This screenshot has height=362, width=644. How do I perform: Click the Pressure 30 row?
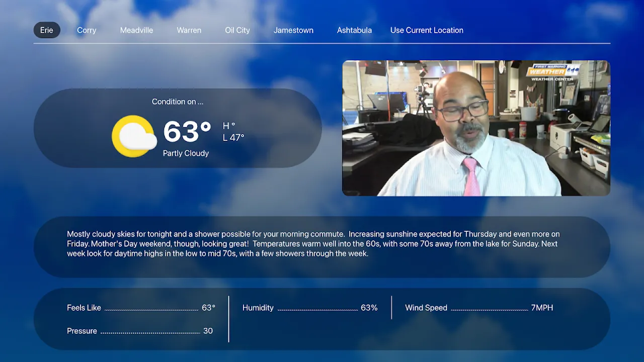coord(140,331)
